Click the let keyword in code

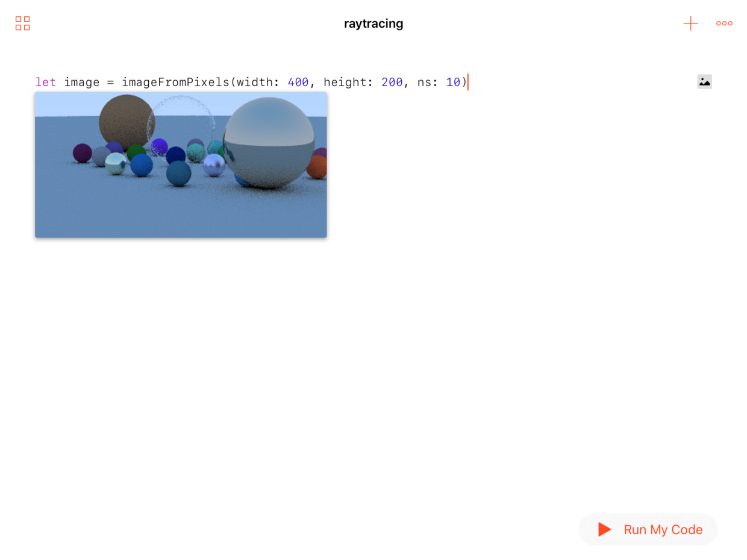point(46,82)
